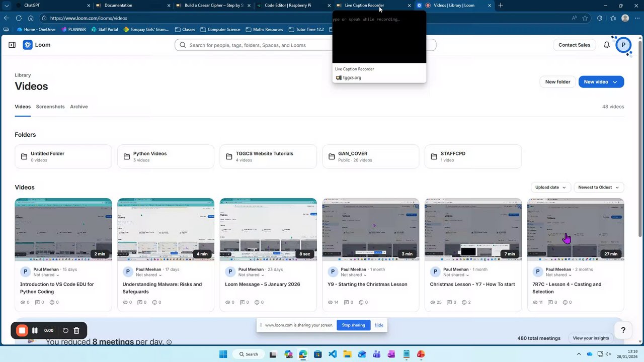Open the Computer Science bookmark folder
644x362 pixels.
(x=220, y=30)
